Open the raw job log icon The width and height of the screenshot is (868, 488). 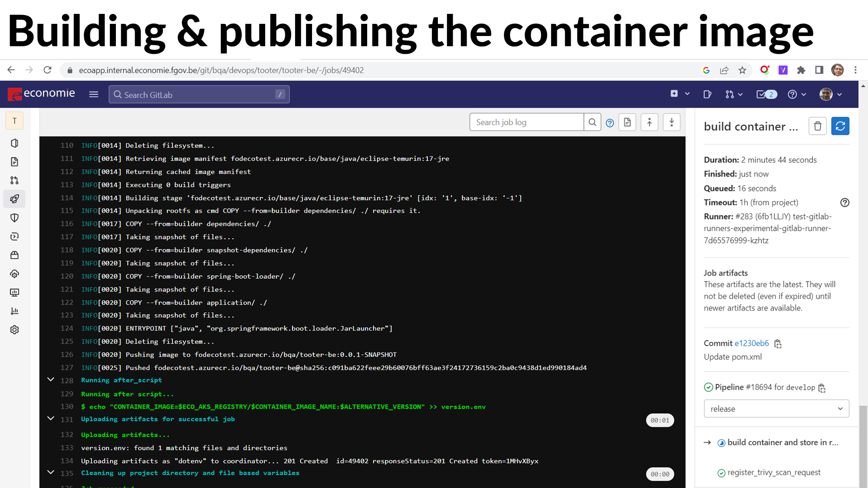(x=627, y=122)
